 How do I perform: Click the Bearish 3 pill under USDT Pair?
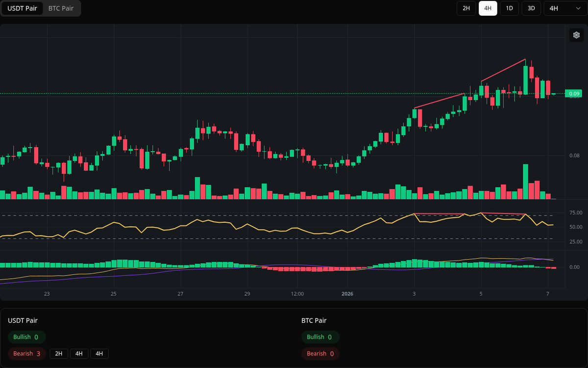(26, 353)
